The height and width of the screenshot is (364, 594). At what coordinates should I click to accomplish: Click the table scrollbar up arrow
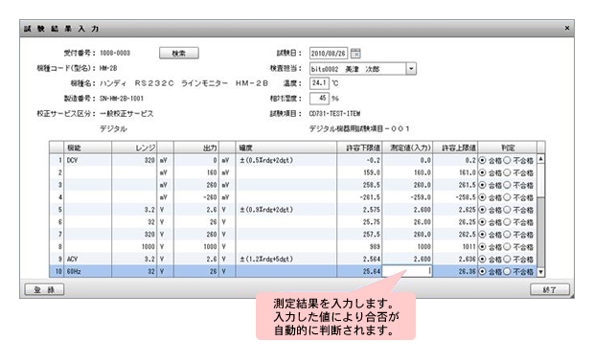pyautogui.click(x=541, y=159)
